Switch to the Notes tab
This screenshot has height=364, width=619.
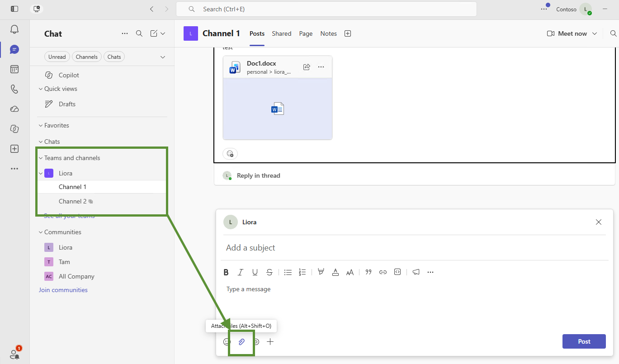click(329, 33)
